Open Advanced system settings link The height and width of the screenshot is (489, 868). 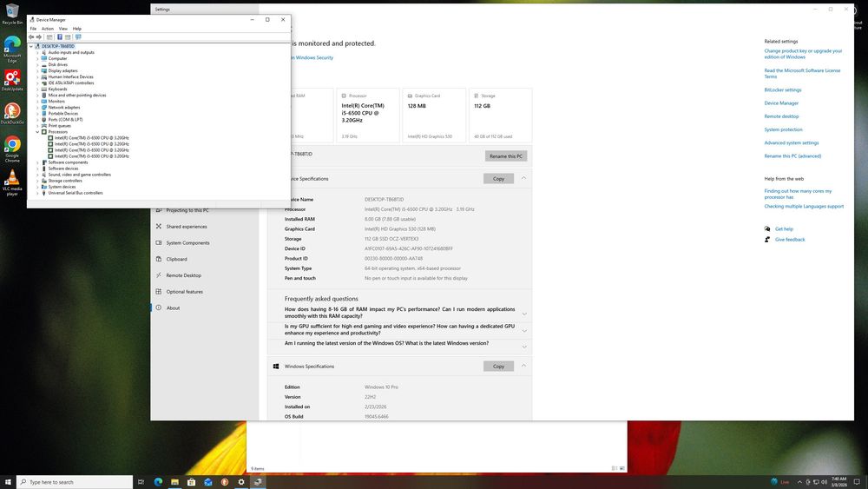pos(791,143)
